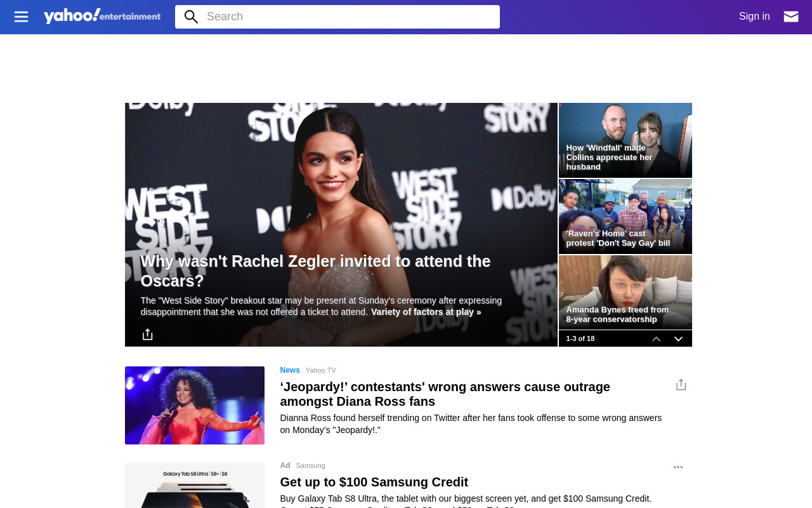
Task: Open Yahoo Mail envelope icon
Action: pos(791,17)
